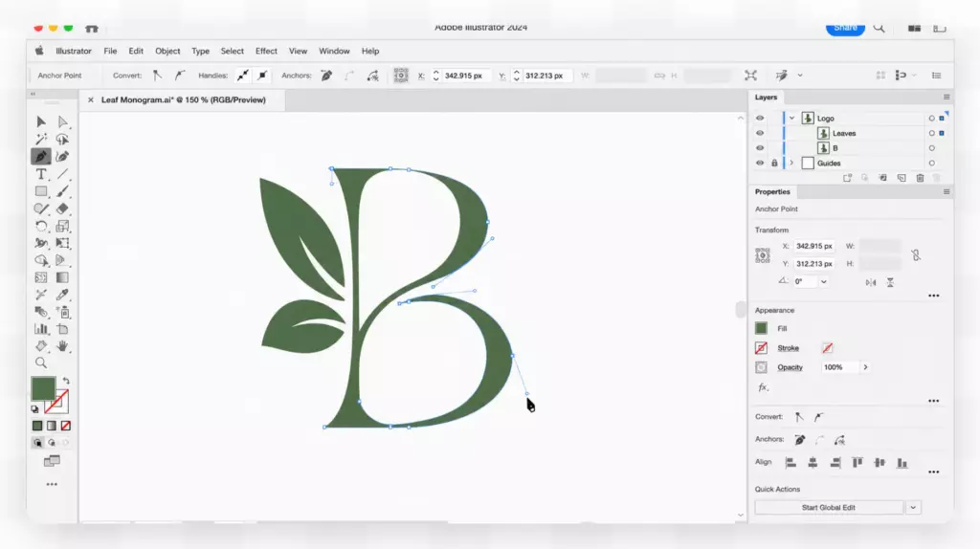Image resolution: width=980 pixels, height=549 pixels.
Task: Open the Window menu
Action: (x=334, y=52)
